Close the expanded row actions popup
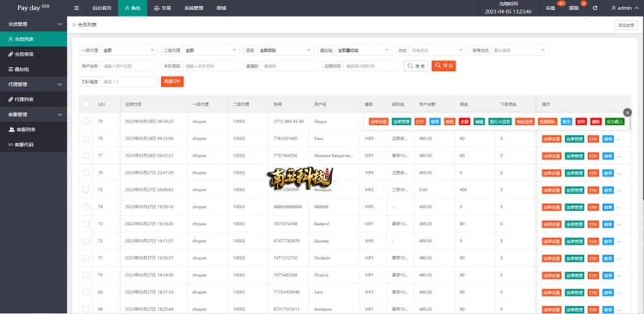644x314 pixels. pyautogui.click(x=627, y=112)
